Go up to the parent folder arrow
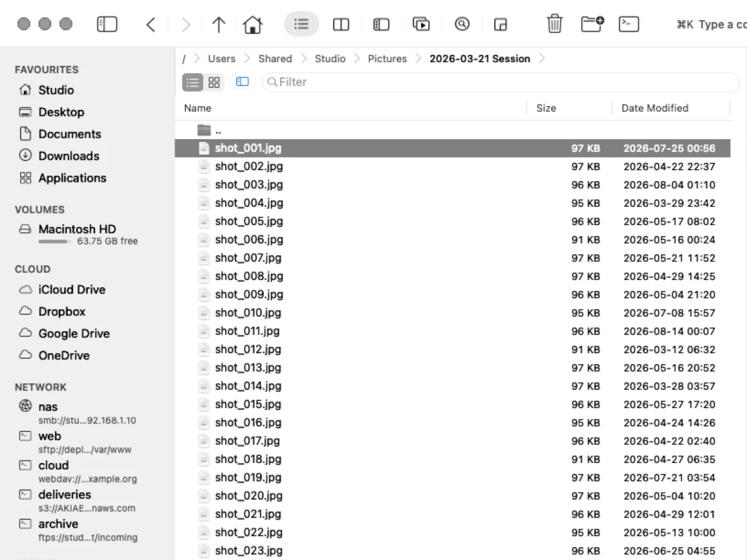Image resolution: width=747 pixels, height=560 pixels. pos(218,24)
